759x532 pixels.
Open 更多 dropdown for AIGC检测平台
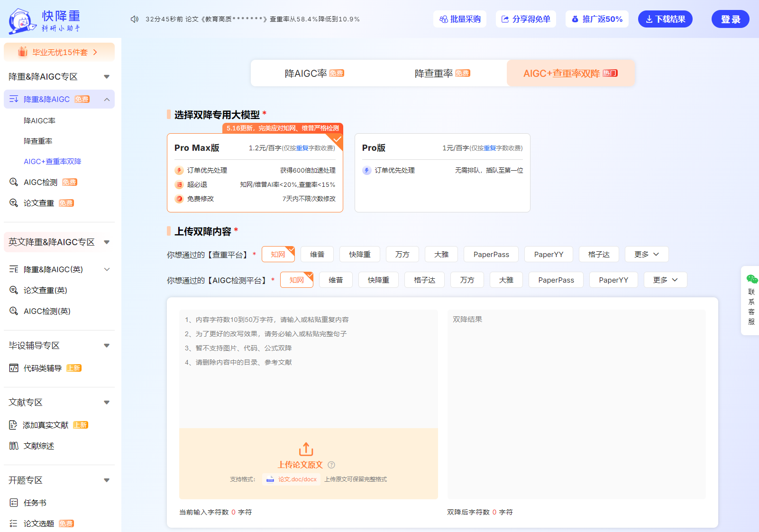tap(665, 280)
